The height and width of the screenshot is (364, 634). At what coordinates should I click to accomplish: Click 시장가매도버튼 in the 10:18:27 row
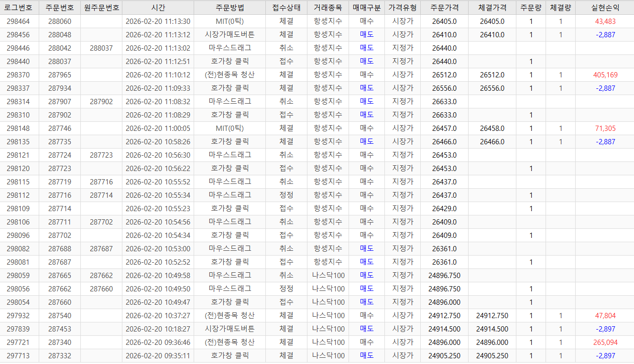[230, 329]
